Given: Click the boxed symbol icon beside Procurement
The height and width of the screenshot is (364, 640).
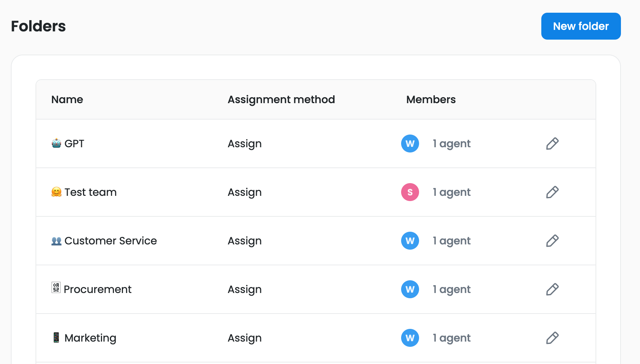Looking at the screenshot, I should 56,287.
